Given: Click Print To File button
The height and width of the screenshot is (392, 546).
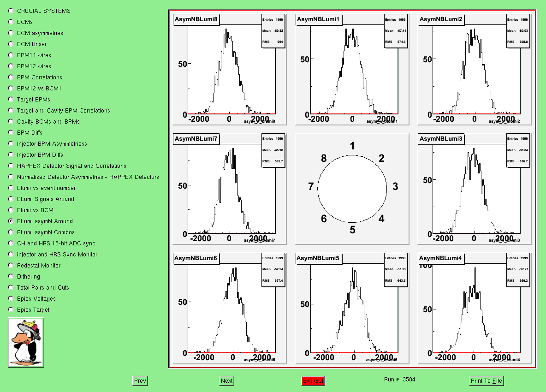Looking at the screenshot, I should tap(487, 381).
